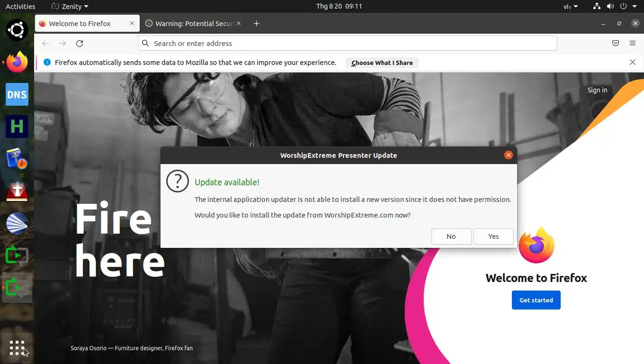Image resolution: width=644 pixels, height=364 pixels.
Task: Reload the current Firefox page
Action: [x=80, y=43]
